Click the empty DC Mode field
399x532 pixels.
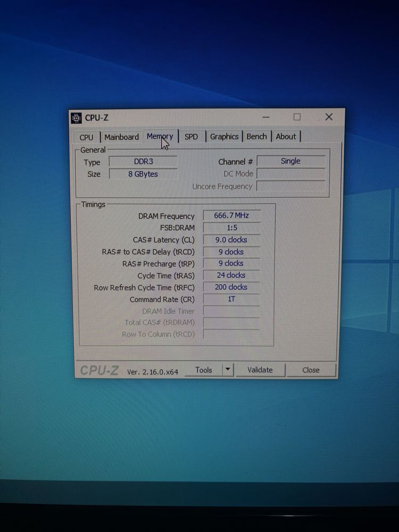tap(291, 173)
